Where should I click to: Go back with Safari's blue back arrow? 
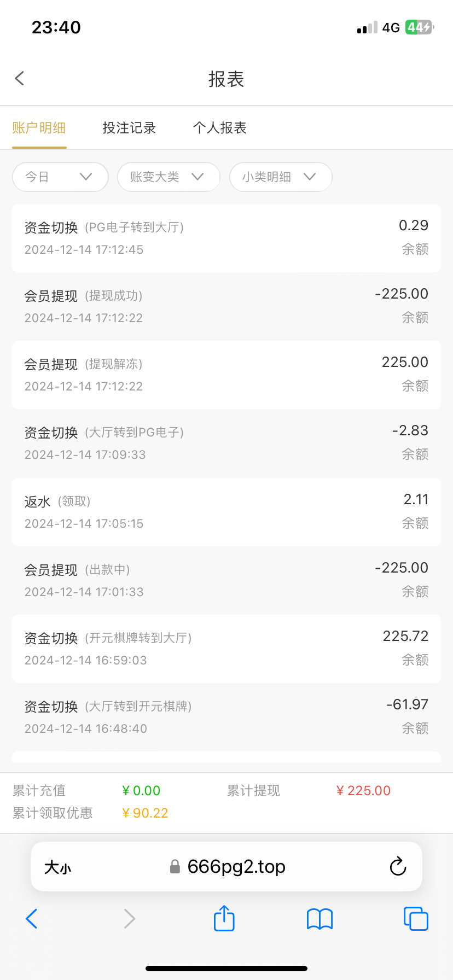click(x=32, y=919)
